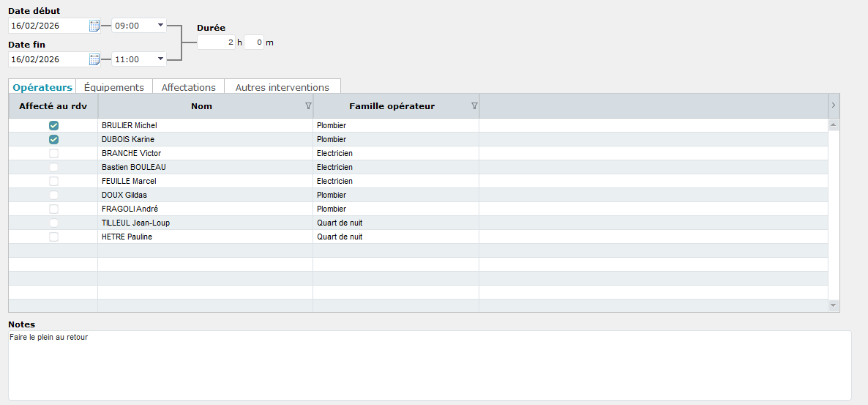Click the Opérateurs tab

click(42, 87)
